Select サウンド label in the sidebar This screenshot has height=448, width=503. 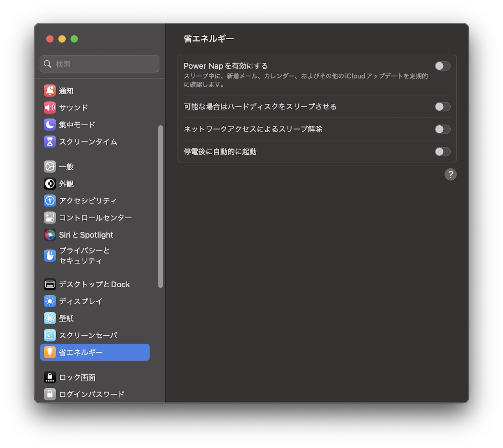(73, 108)
